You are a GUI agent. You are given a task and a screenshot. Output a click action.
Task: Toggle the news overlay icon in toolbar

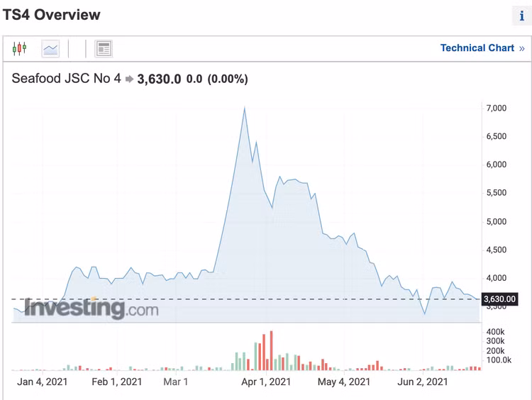click(x=104, y=48)
